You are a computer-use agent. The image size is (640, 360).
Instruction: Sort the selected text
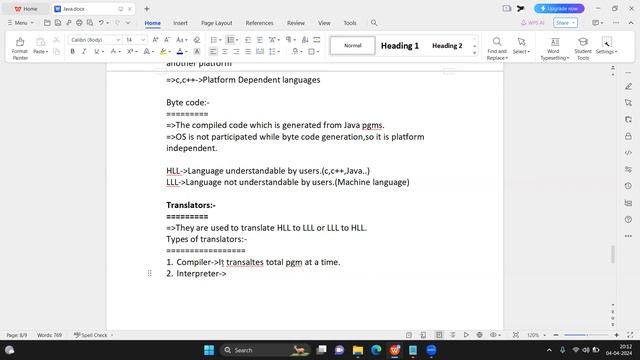tap(305, 40)
